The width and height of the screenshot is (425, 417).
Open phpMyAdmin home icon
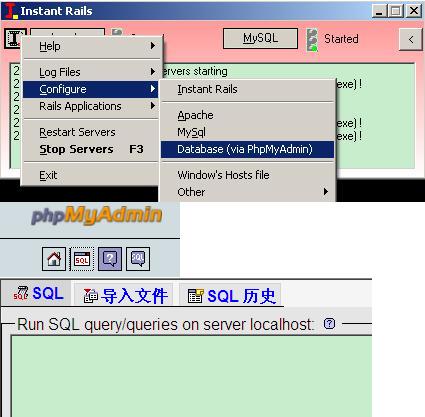pyautogui.click(x=54, y=259)
